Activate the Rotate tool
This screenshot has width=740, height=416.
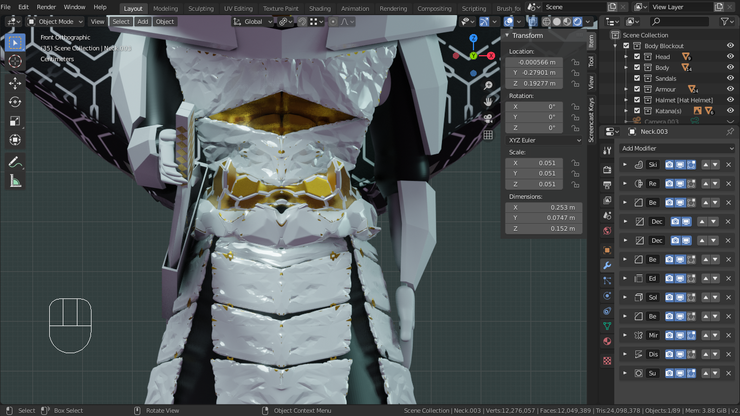pyautogui.click(x=15, y=101)
